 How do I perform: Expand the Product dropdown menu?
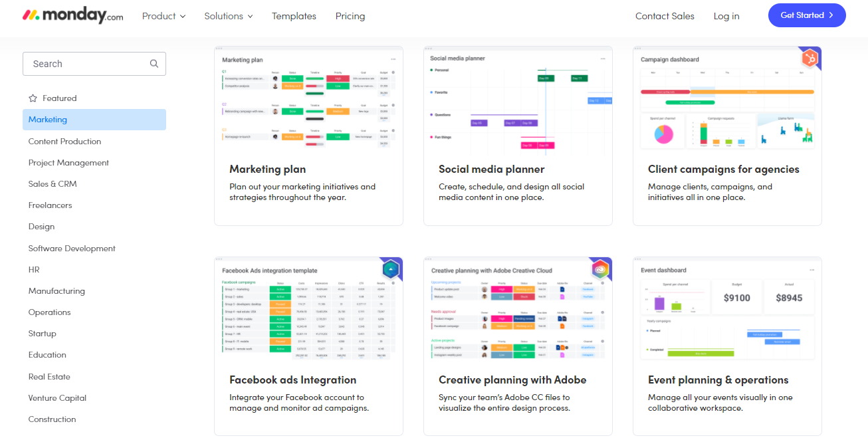tap(163, 16)
